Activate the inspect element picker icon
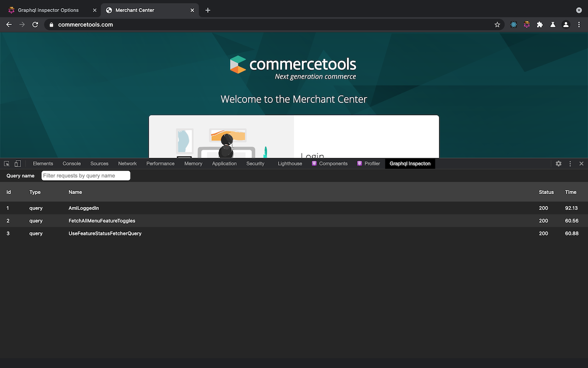This screenshot has height=368, width=588. coord(6,163)
